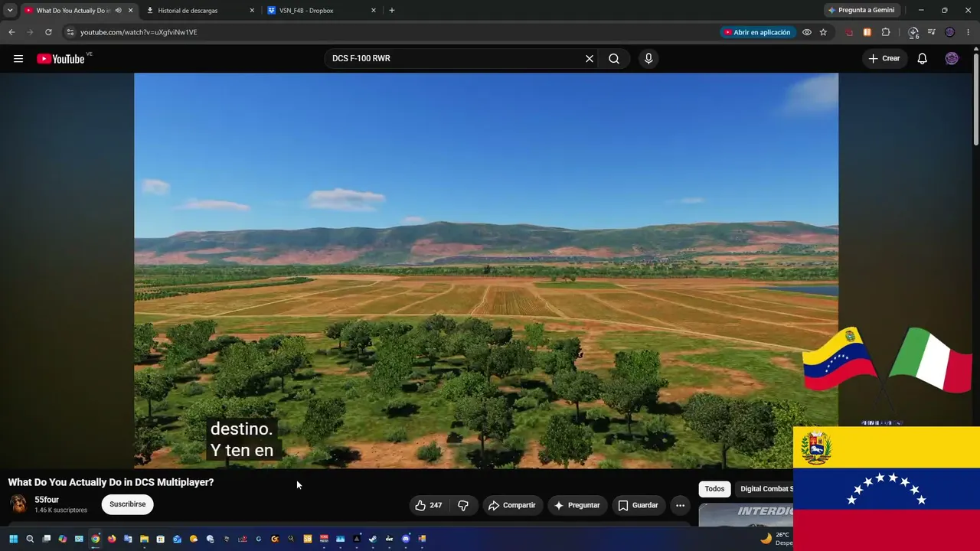This screenshot has height=551, width=980.
Task: Open Chrome downloads indicator
Action: [913, 32]
